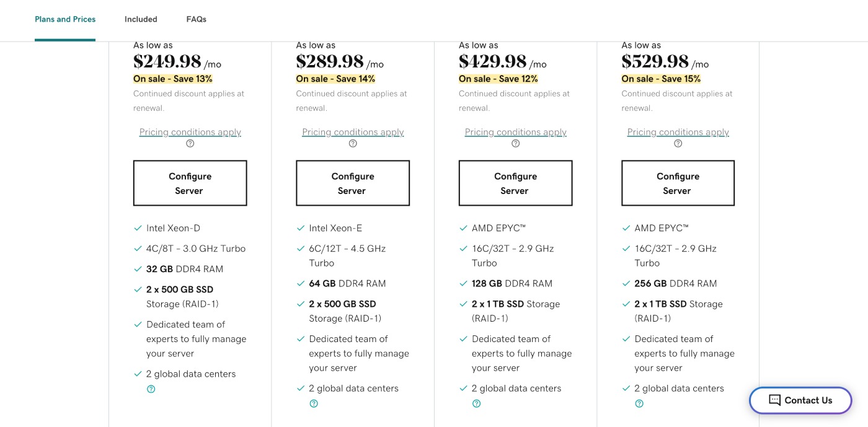The height and width of the screenshot is (427, 868).
Task: Open data centers help icon on $249.98 plan
Action: click(151, 389)
